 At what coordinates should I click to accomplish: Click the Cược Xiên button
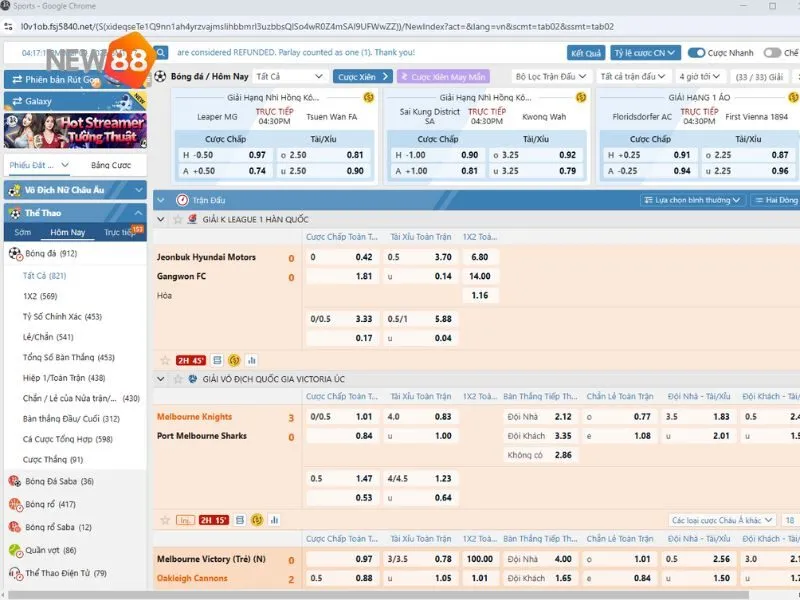pos(361,76)
